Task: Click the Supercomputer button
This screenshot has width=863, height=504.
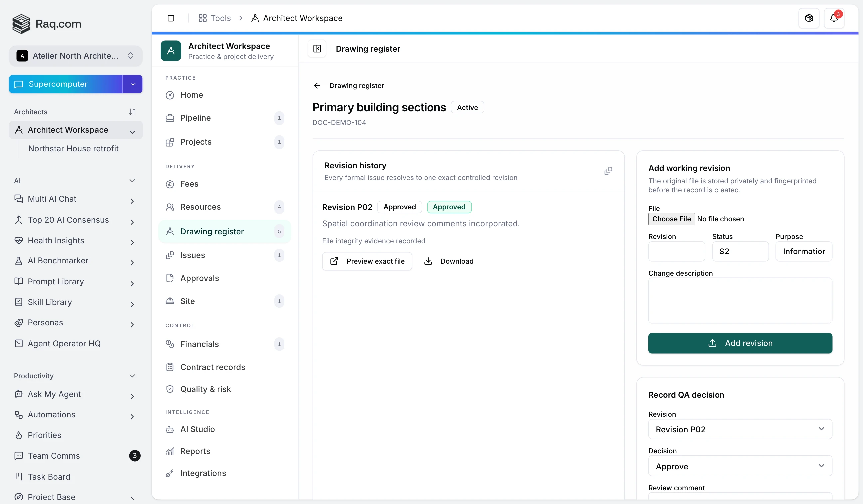Action: point(66,84)
